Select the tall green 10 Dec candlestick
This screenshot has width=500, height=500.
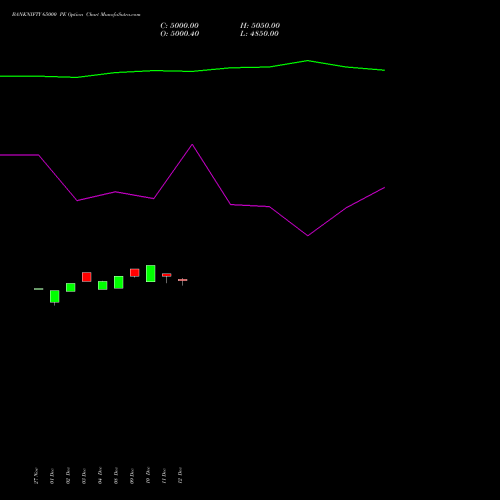151,274
